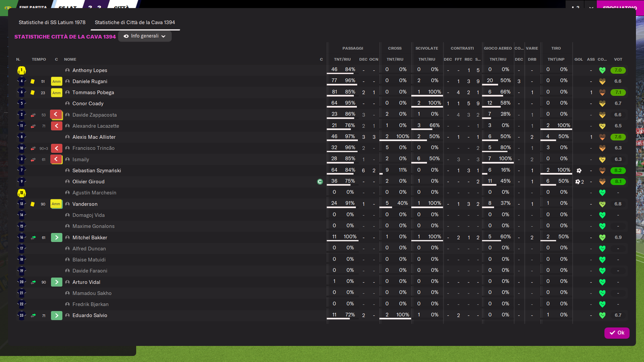Switch to Statistiche di SS Latium 1978 tab
The width and height of the screenshot is (644, 362).
coord(52,23)
